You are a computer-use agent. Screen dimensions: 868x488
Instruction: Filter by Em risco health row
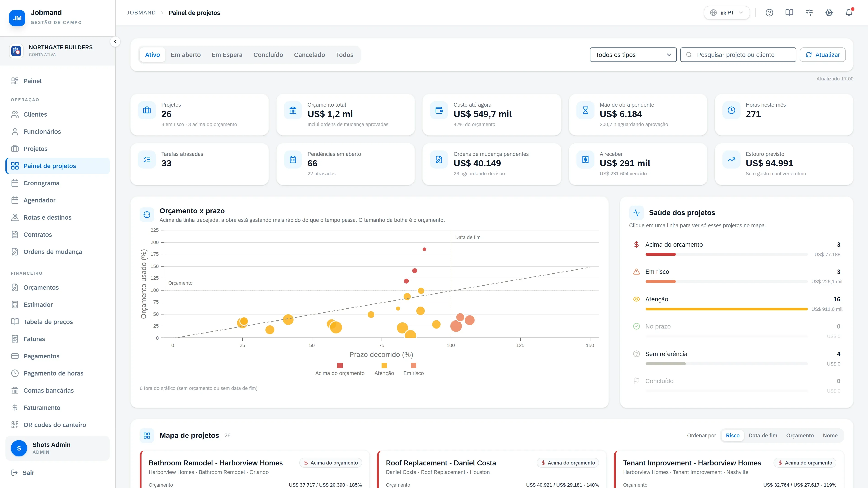click(737, 276)
